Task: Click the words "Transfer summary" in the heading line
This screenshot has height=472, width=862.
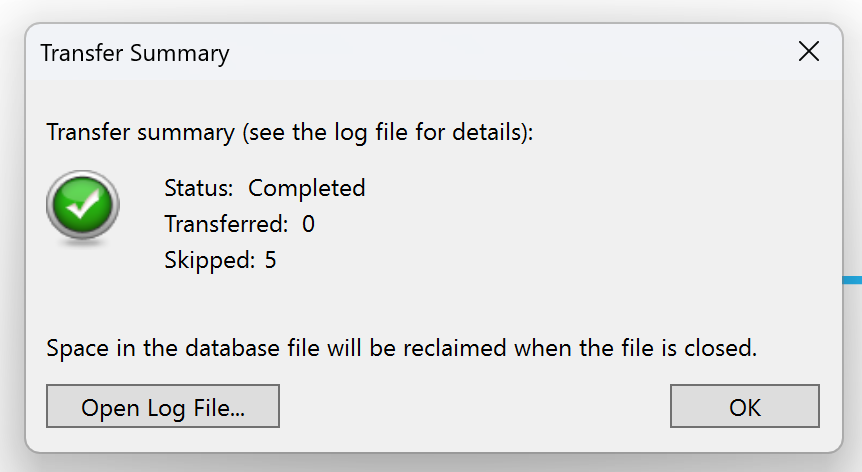Action: pyautogui.click(x=140, y=132)
